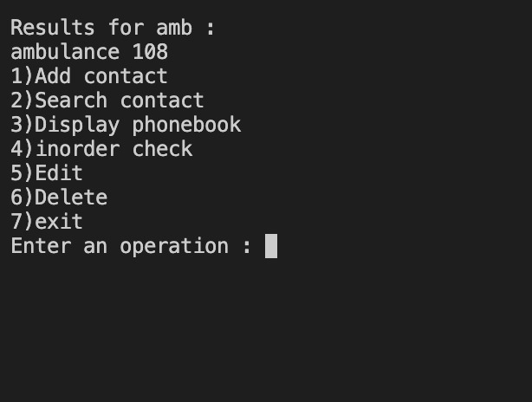Click the word "Results" on the first line
Screen dimensions: 532x402
coord(53,28)
